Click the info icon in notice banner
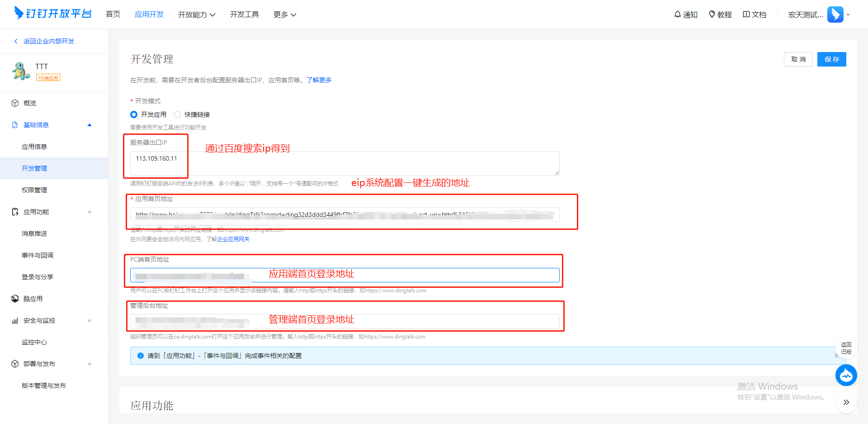 pyautogui.click(x=141, y=356)
